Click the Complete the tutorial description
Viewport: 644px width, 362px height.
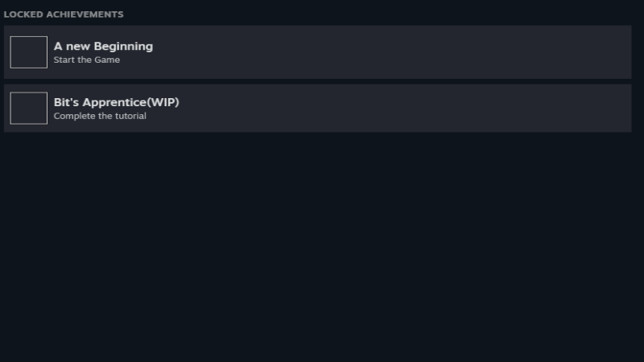click(100, 116)
